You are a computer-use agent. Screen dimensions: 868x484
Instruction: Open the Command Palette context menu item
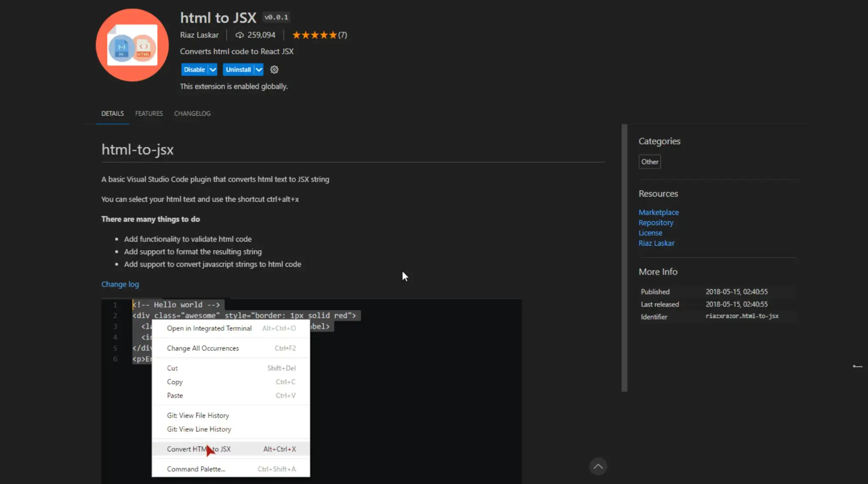tap(195, 469)
